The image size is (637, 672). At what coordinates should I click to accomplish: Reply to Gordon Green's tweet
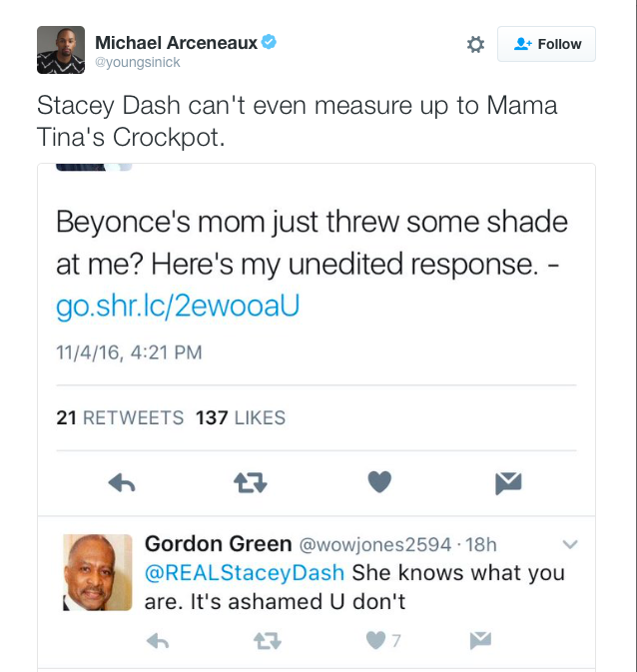click(158, 640)
